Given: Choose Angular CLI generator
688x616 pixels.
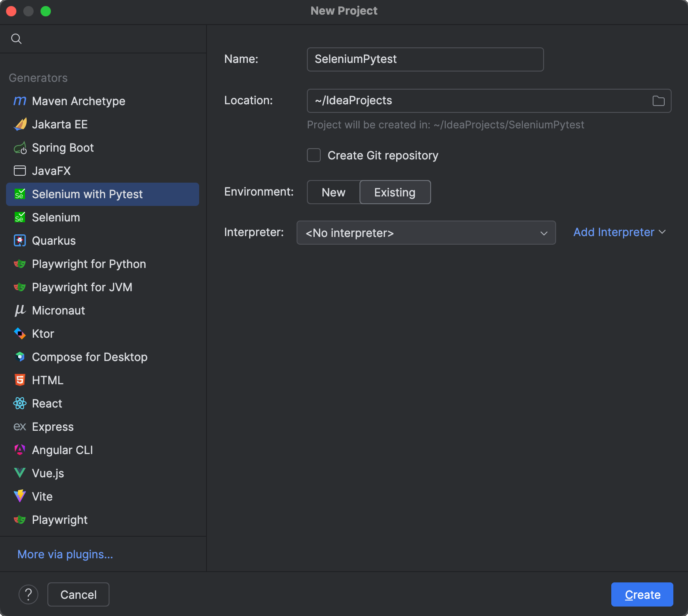Looking at the screenshot, I should 103,450.
